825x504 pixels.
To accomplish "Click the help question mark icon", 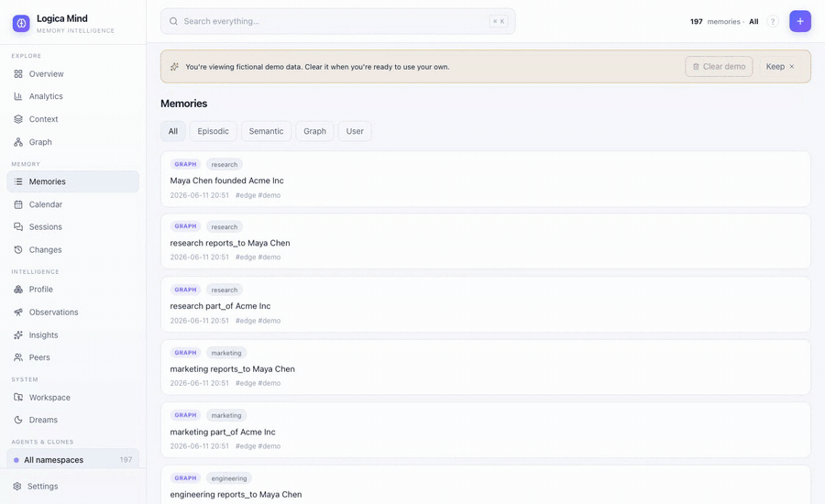I will point(773,22).
